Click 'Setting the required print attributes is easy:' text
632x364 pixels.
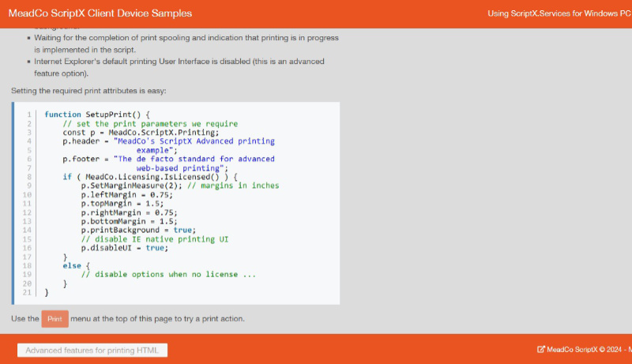pyautogui.click(x=88, y=91)
